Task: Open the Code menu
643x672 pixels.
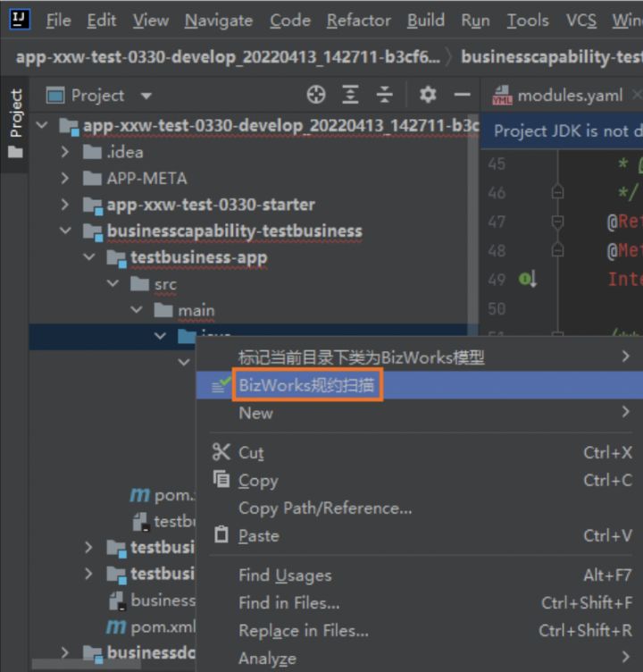Action: pyautogui.click(x=290, y=21)
